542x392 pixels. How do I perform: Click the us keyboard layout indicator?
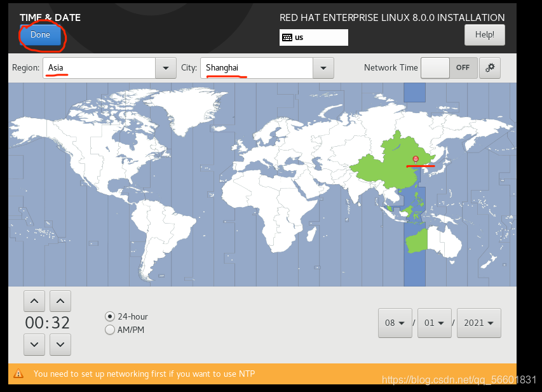[x=313, y=37]
